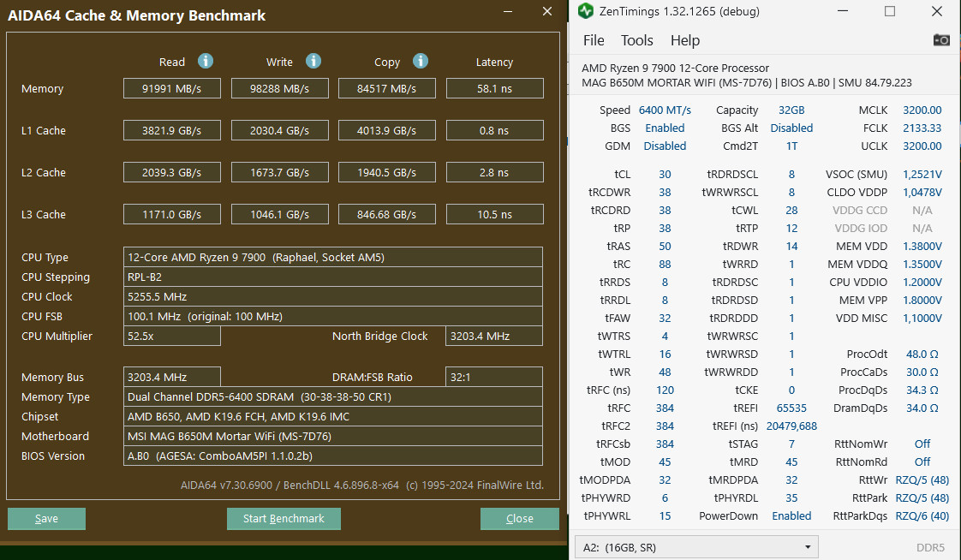Click the Copy info icon in AIDA64

click(421, 62)
